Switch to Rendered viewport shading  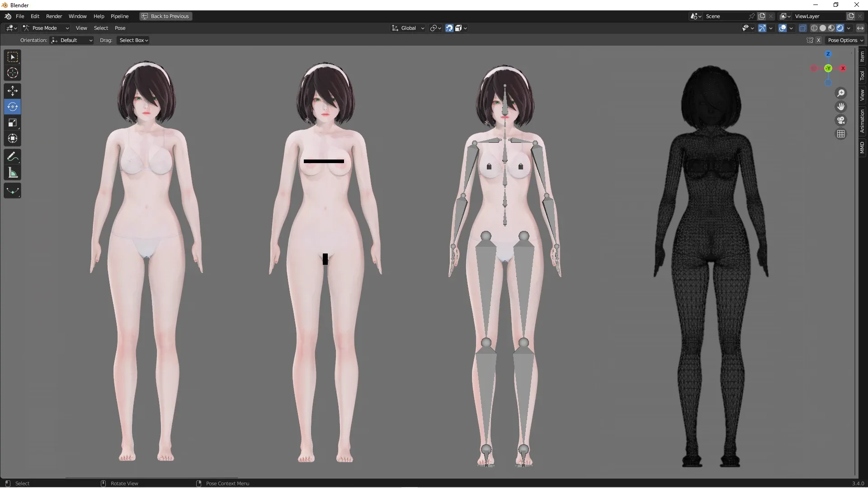coord(840,28)
